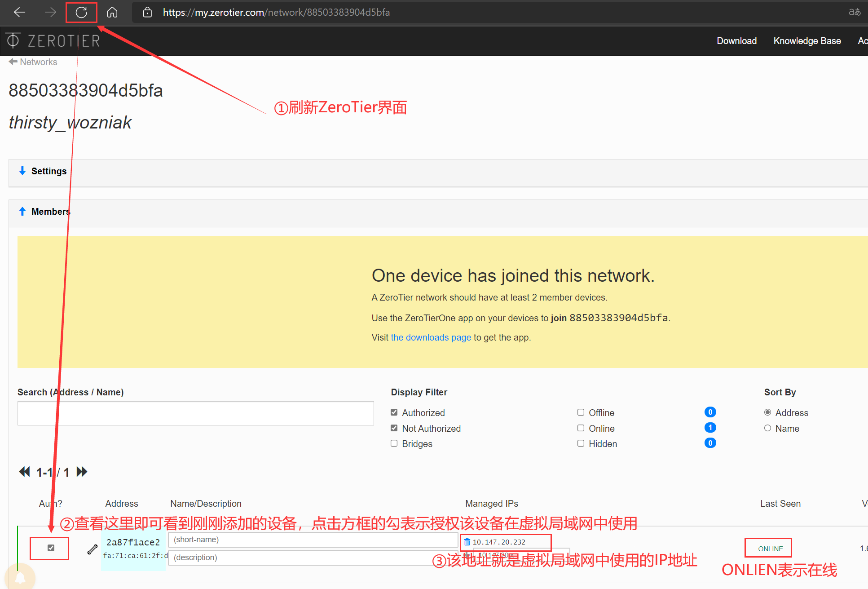
Task: Click the translate icon in address bar
Action: 855,12
